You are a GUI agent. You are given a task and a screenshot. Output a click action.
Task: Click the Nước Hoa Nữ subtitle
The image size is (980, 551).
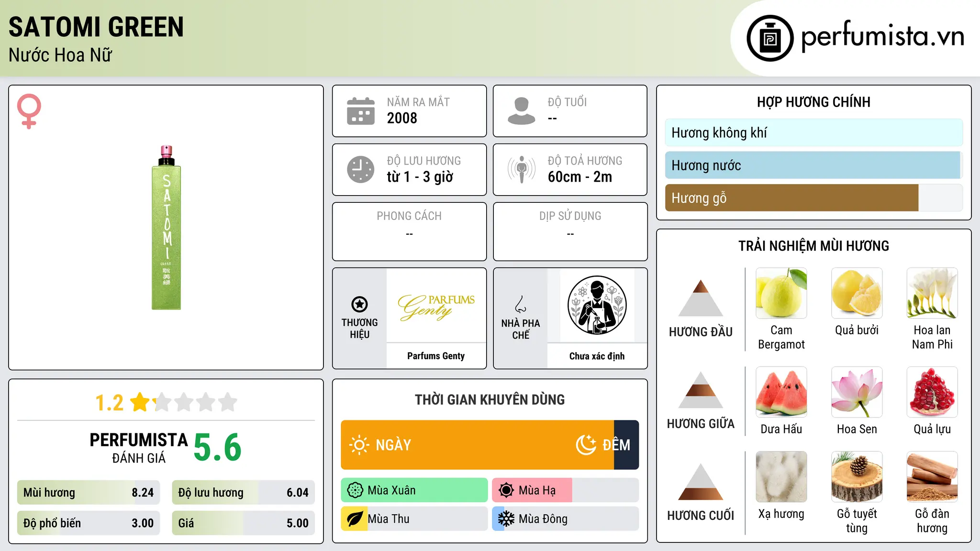click(60, 55)
